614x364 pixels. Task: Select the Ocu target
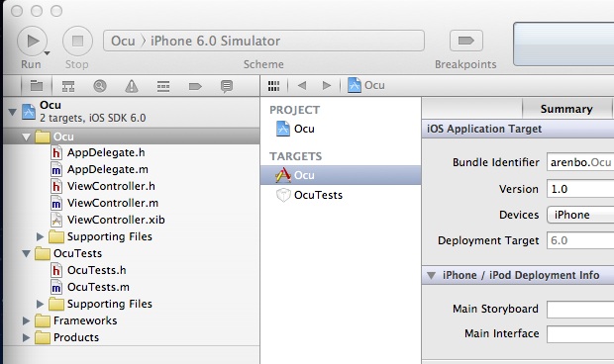click(x=341, y=175)
